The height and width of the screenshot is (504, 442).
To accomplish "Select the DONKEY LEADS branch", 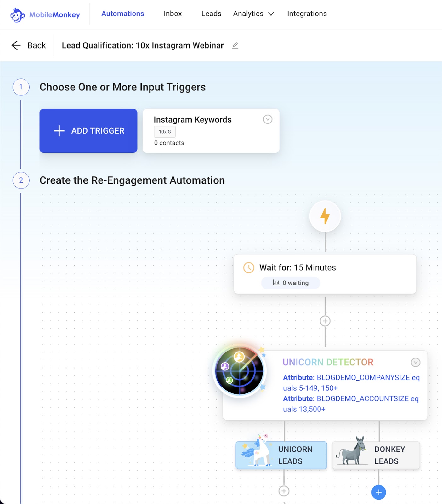I will [x=376, y=455].
